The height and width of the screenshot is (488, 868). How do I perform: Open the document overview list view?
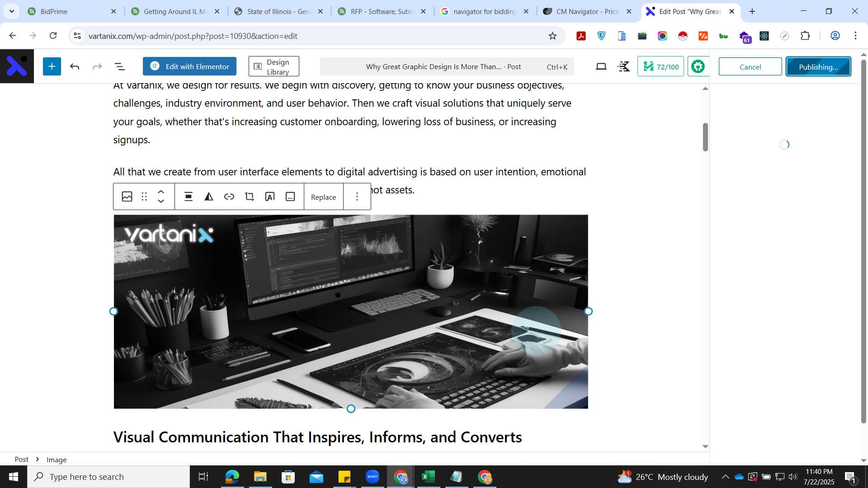[x=120, y=67]
